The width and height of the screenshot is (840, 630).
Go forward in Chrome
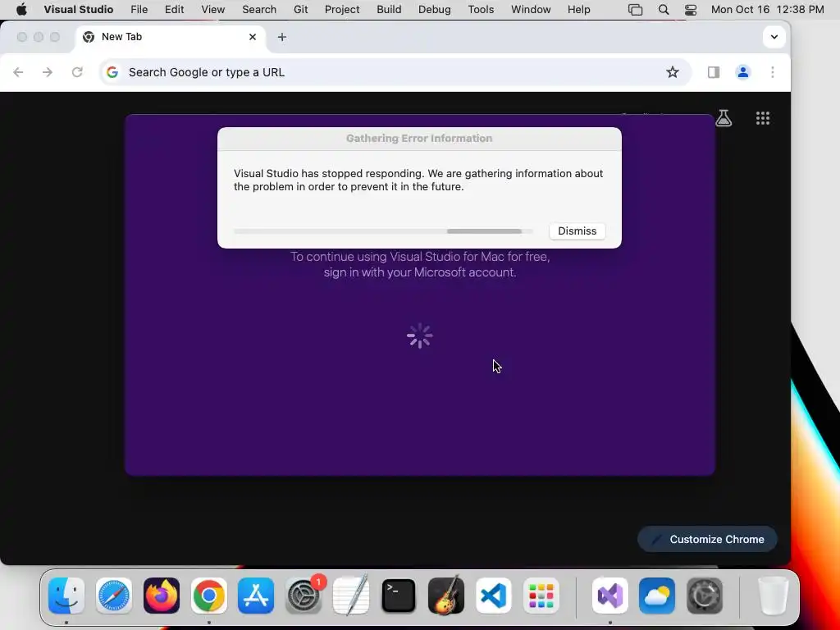(x=48, y=72)
